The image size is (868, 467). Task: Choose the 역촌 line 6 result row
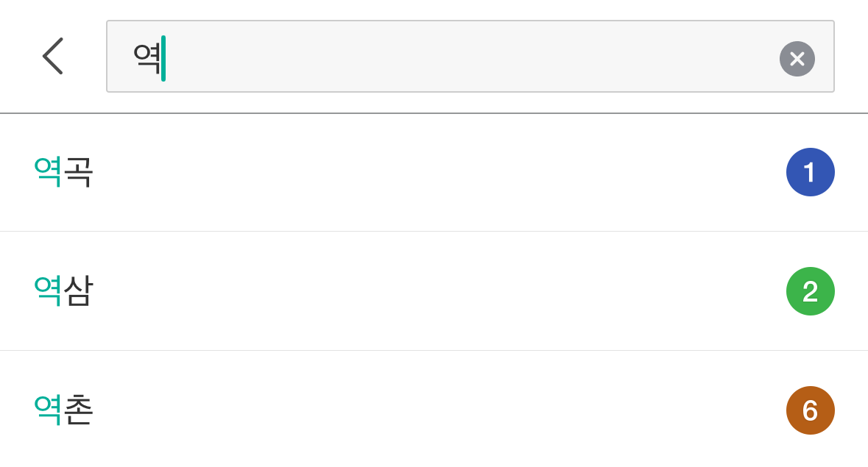pos(434,410)
